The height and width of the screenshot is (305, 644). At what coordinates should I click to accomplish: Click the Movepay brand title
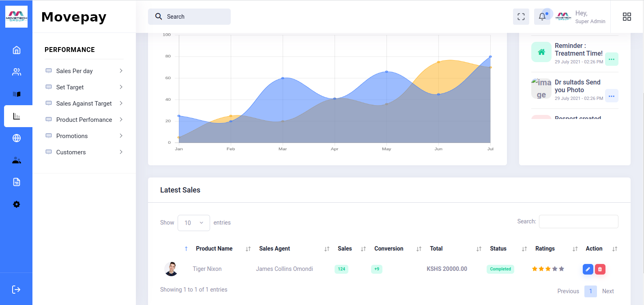click(x=74, y=17)
